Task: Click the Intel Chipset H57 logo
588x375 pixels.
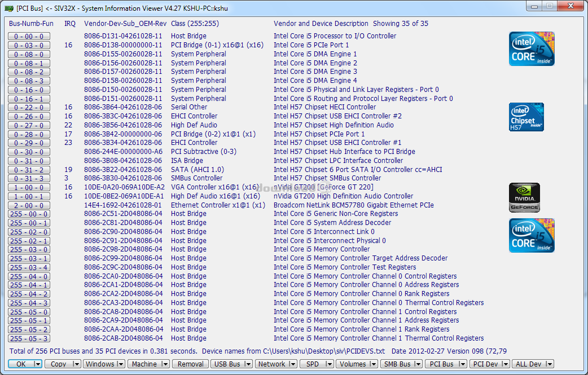Action: pos(526,117)
